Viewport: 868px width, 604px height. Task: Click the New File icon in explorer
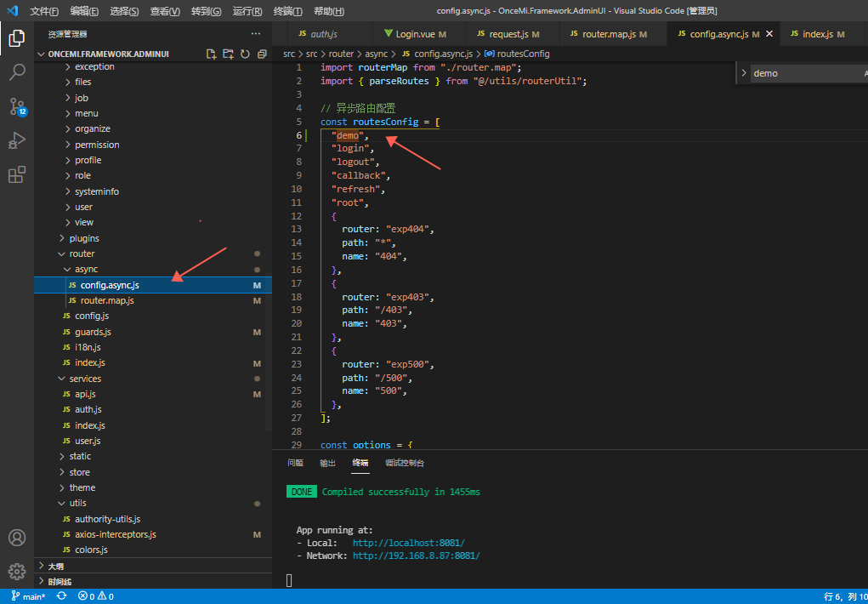click(x=211, y=54)
